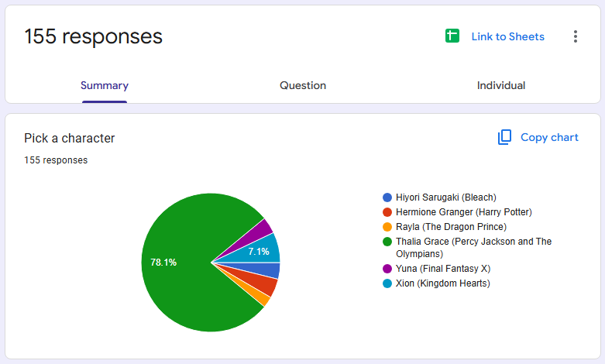This screenshot has width=605, height=364.
Task: Open the three-dot more options menu
Action: (x=576, y=36)
